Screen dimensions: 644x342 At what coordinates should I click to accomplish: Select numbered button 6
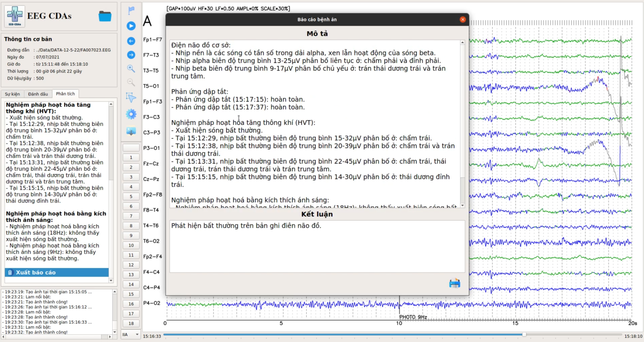(131, 206)
